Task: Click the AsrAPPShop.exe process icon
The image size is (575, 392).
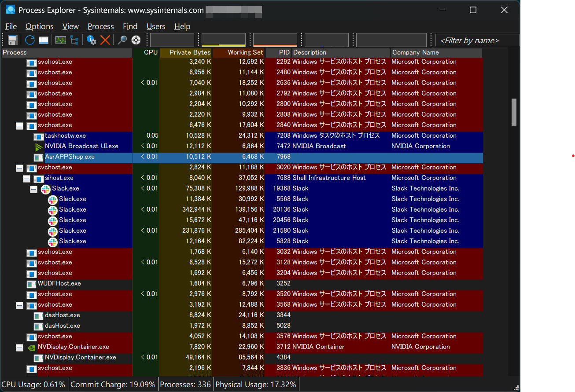Action: pos(39,158)
